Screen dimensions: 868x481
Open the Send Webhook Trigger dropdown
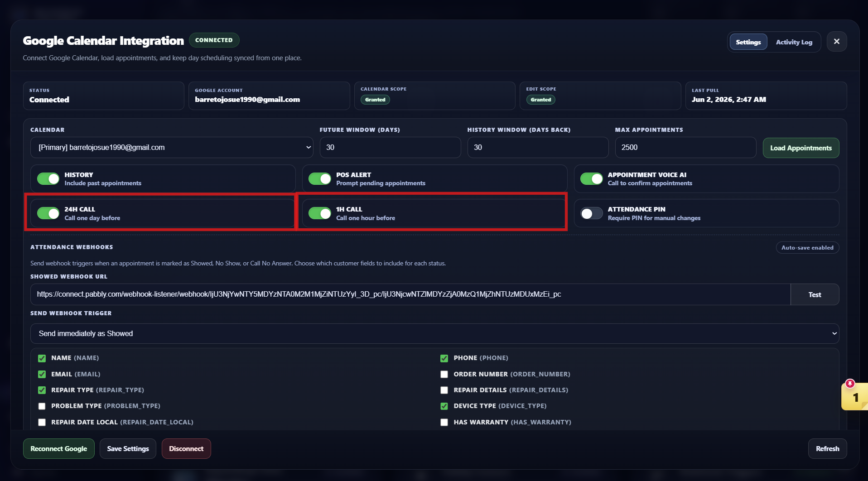click(434, 333)
